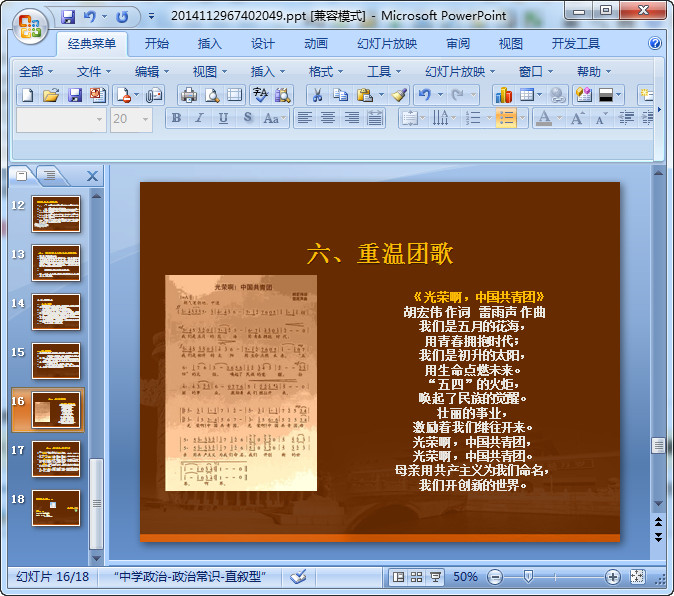The width and height of the screenshot is (674, 596).
Task: Fit slide to current window
Action: 637,577
